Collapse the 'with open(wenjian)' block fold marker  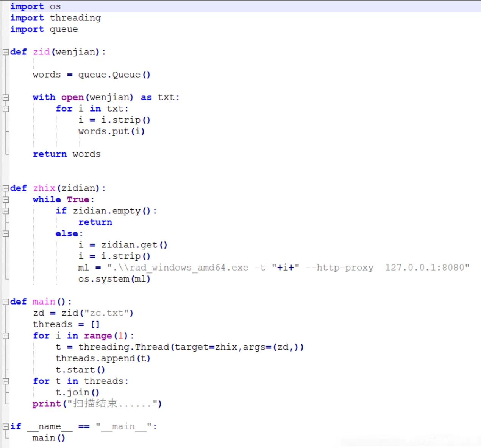[x=6, y=98]
